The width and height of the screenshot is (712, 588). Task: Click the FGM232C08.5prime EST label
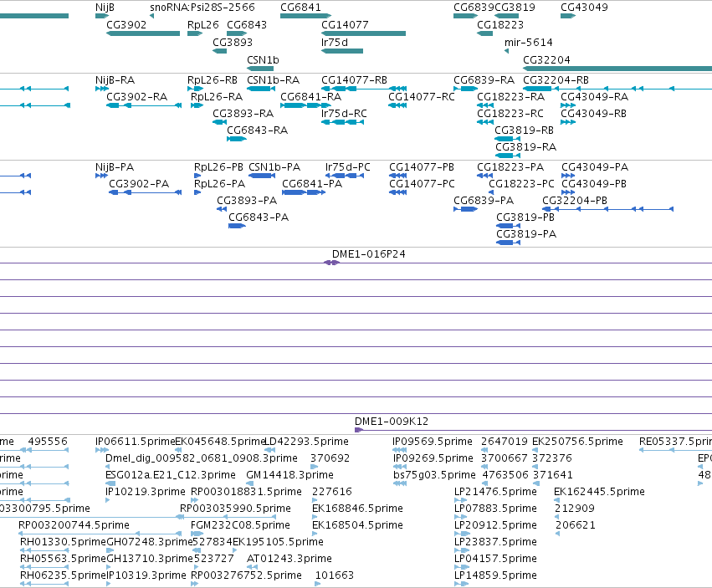click(x=240, y=526)
